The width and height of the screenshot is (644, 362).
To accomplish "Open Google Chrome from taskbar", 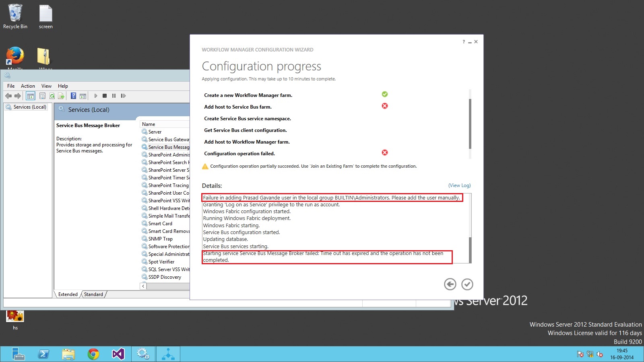I will coord(93,354).
